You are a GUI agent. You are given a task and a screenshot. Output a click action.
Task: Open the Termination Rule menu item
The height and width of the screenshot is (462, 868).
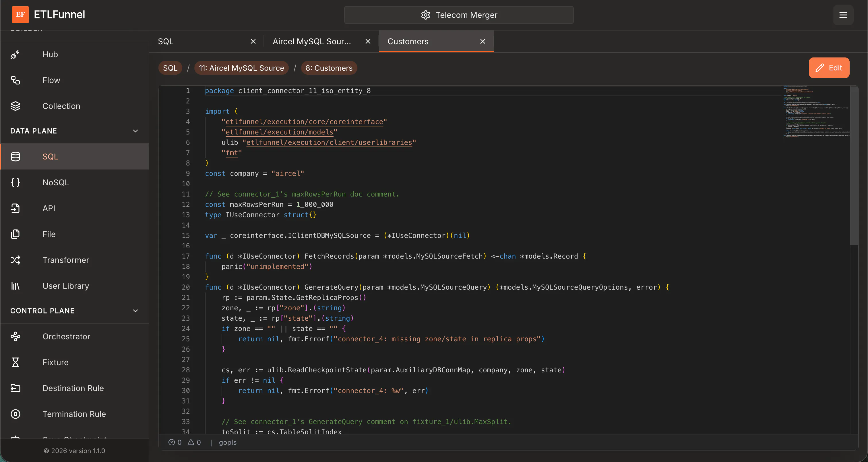tap(75, 414)
